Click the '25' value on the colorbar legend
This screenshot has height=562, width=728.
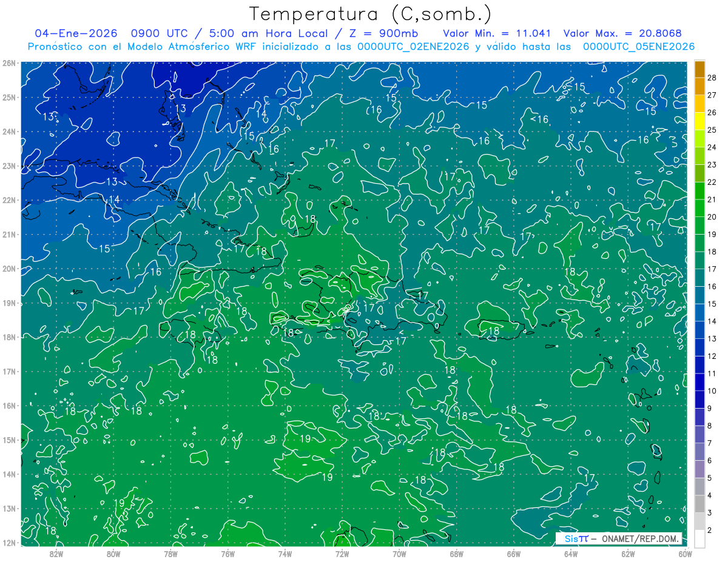[712, 130]
